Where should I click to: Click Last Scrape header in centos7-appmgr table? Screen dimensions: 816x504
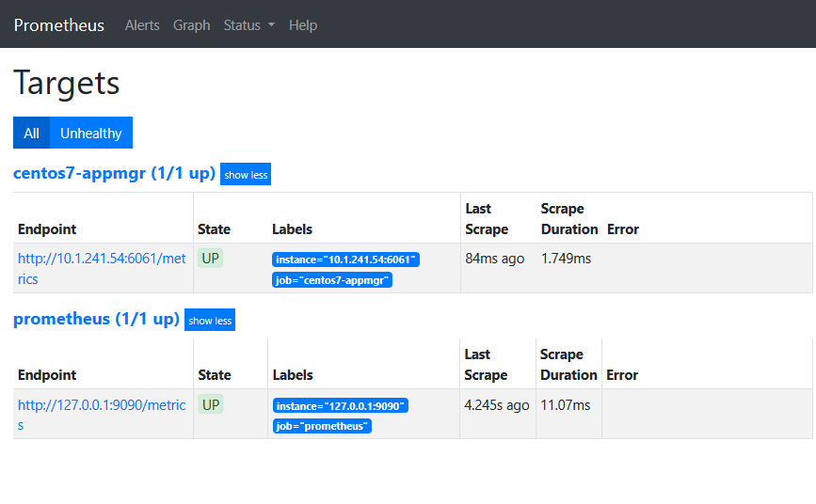coord(487,219)
